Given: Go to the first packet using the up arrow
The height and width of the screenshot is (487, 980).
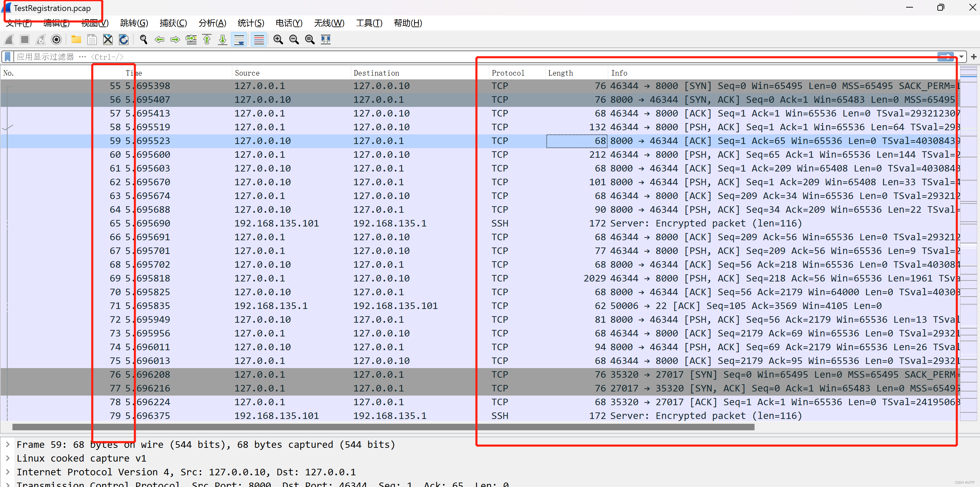Looking at the screenshot, I should (x=207, y=40).
